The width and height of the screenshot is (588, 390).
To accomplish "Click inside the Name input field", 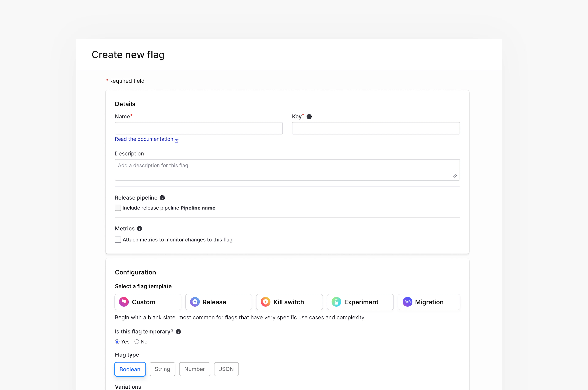I will coord(198,128).
